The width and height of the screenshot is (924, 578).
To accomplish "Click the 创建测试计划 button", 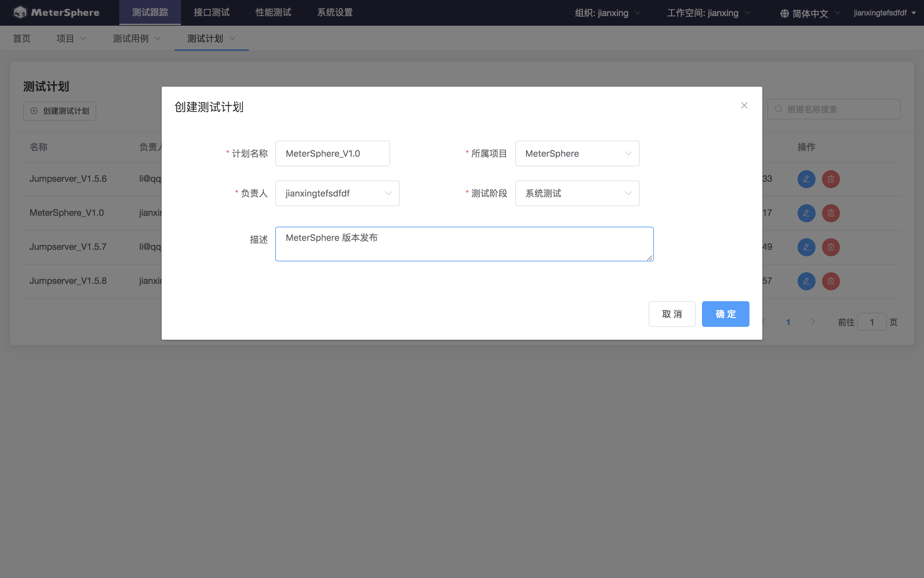I will coord(60,111).
